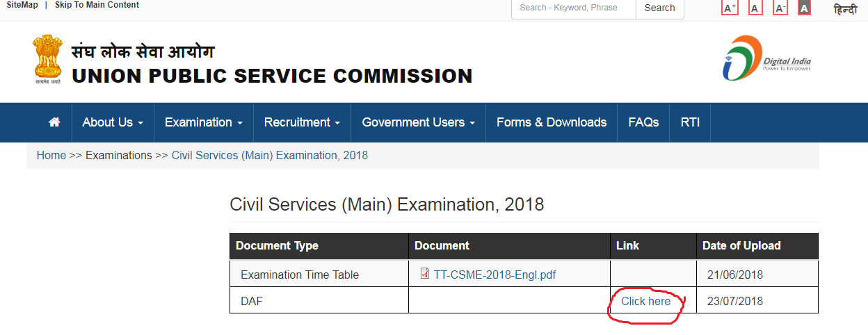Click the DAF 'Click here' link

click(646, 301)
